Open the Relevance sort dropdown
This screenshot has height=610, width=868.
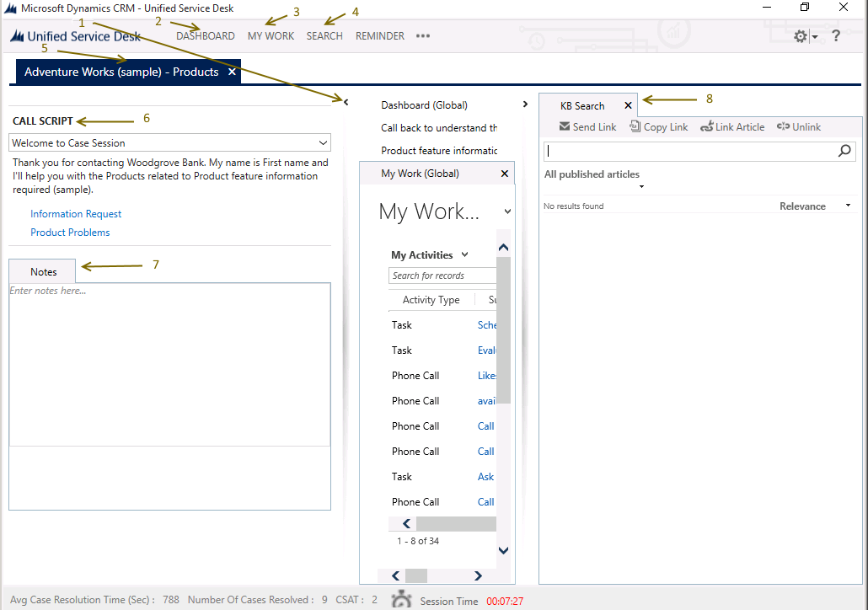tap(847, 205)
